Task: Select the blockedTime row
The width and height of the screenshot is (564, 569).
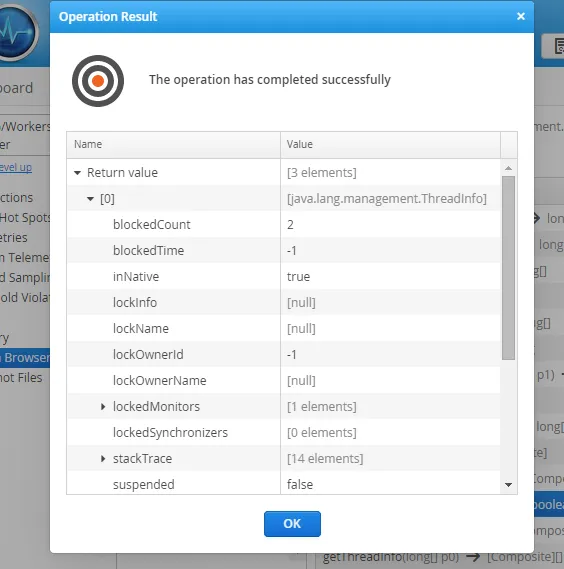Action: pyautogui.click(x=283, y=250)
